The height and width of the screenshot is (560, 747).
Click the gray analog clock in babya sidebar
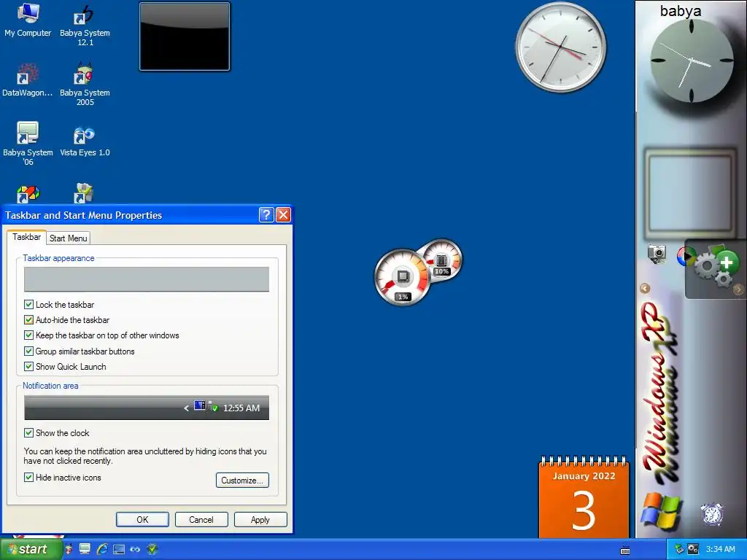[x=692, y=61]
